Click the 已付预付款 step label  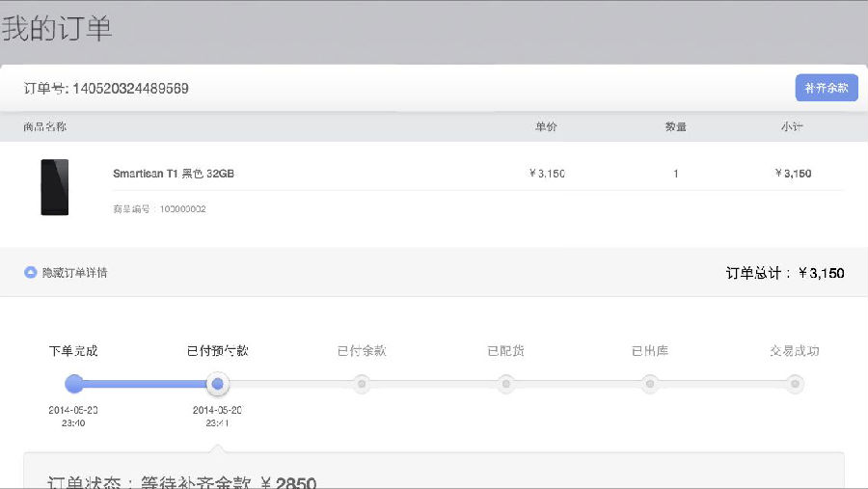click(218, 350)
